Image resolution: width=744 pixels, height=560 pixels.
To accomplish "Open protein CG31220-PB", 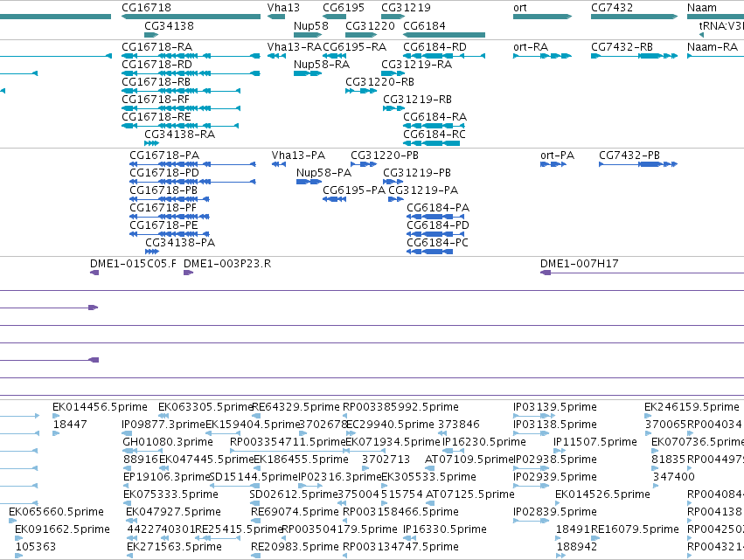I will (385, 156).
